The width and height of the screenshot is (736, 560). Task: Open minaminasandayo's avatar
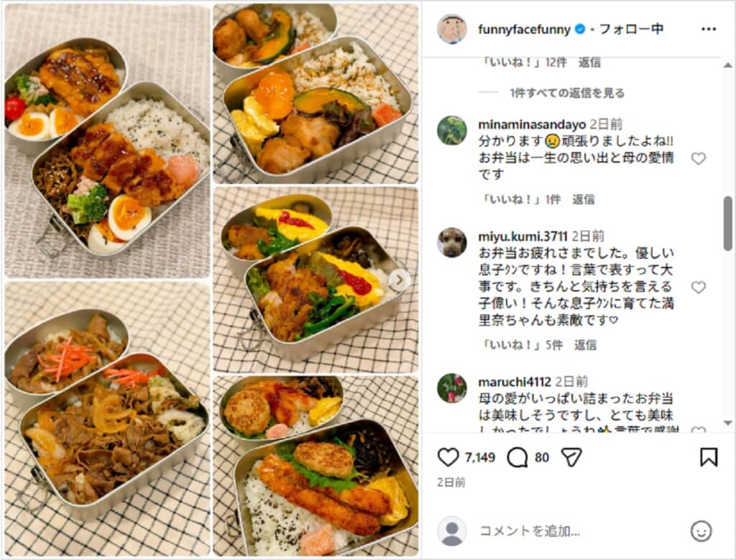[451, 130]
